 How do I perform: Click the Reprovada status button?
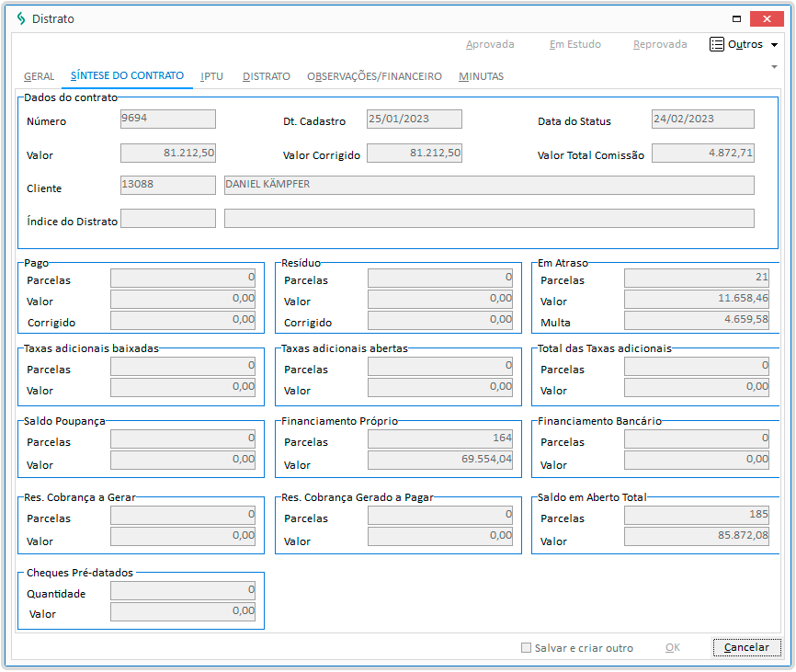tap(659, 44)
